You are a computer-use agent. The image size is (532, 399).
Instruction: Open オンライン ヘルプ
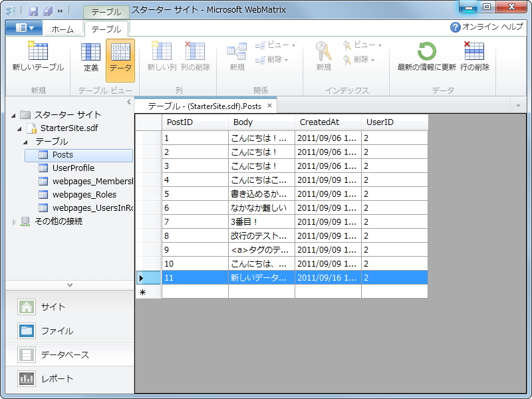(487, 27)
